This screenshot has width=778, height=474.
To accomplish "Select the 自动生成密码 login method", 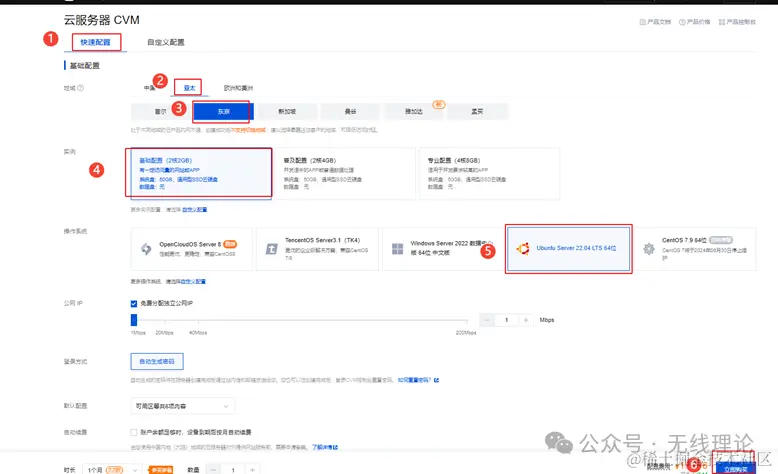I will pyautogui.click(x=157, y=361).
